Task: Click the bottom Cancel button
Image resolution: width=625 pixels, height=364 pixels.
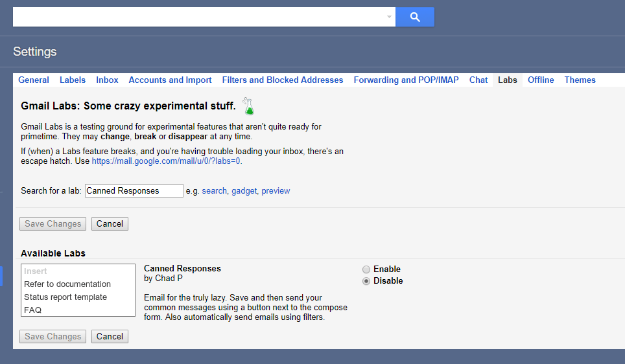Action: click(110, 337)
